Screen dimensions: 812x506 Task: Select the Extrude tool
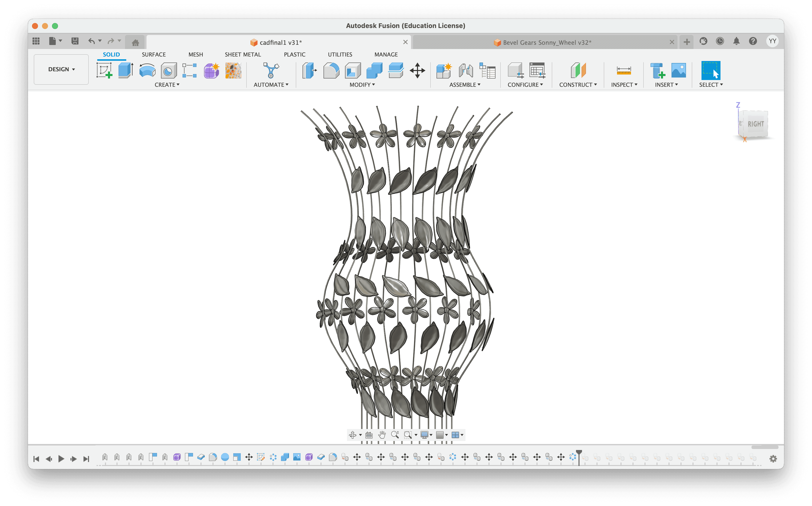[125, 70]
